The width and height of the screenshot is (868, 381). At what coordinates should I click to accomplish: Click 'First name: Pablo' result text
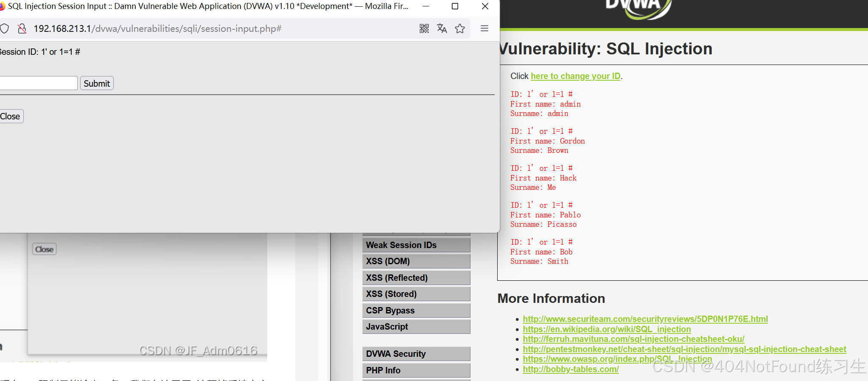[546, 215]
